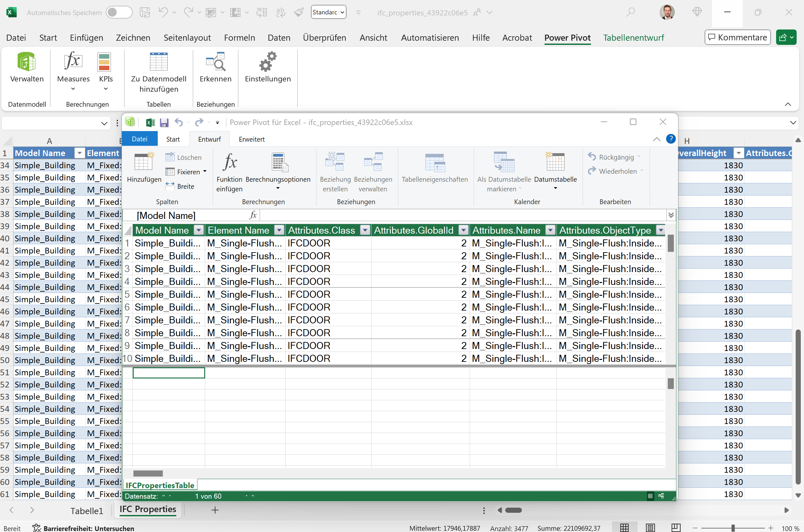
Task: Click Zu Datenmodell hinzufügen
Action: 158,73
